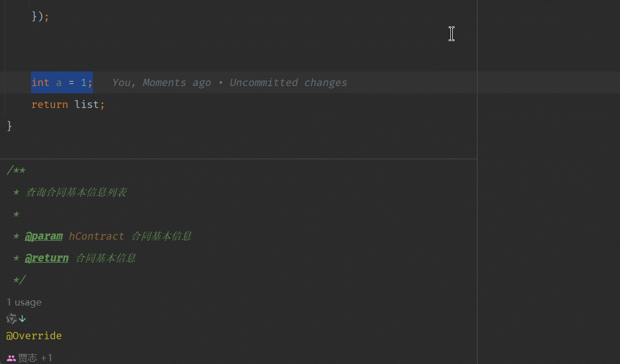Click the "return" keyword
620x364 pixels.
click(50, 105)
